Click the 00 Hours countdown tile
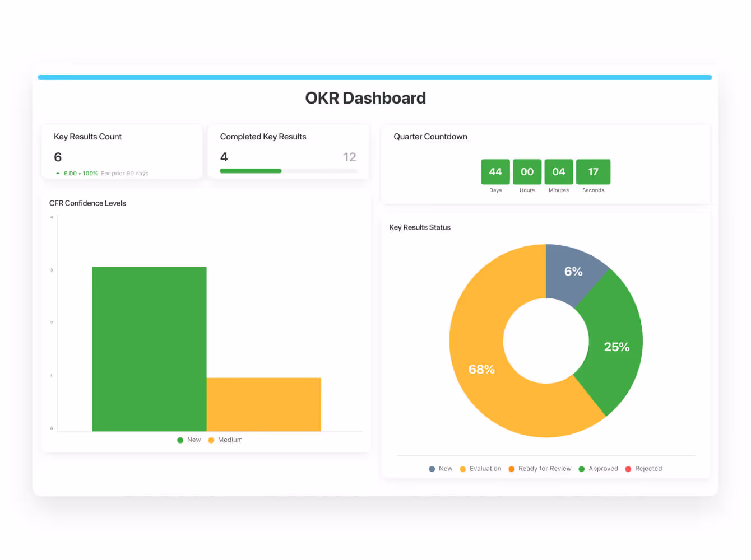 pyautogui.click(x=527, y=172)
